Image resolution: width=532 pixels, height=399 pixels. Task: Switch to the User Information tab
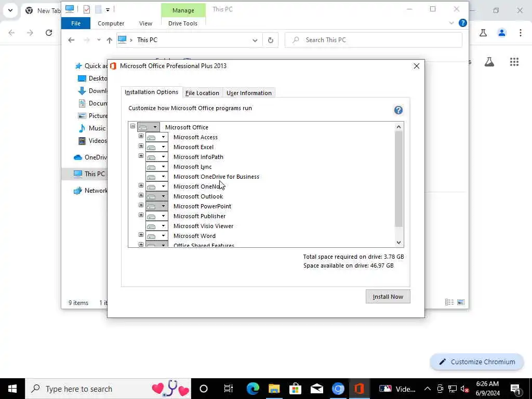pyautogui.click(x=249, y=93)
